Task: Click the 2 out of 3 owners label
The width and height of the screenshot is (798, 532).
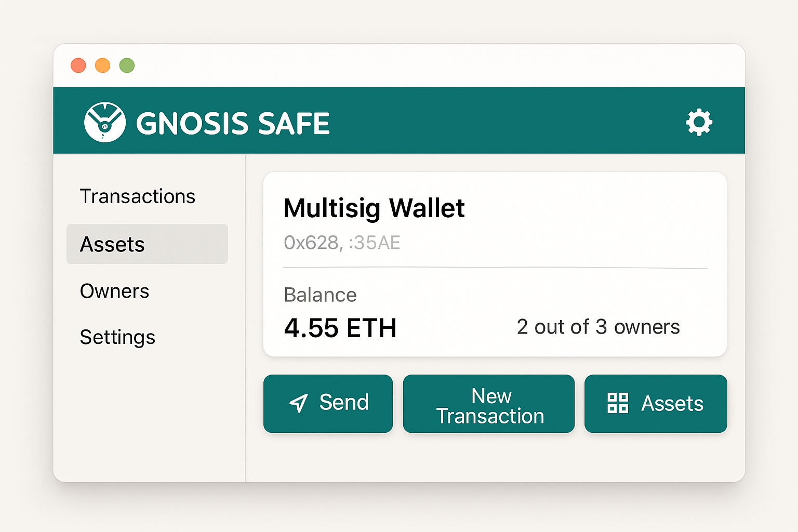Action: (598, 327)
